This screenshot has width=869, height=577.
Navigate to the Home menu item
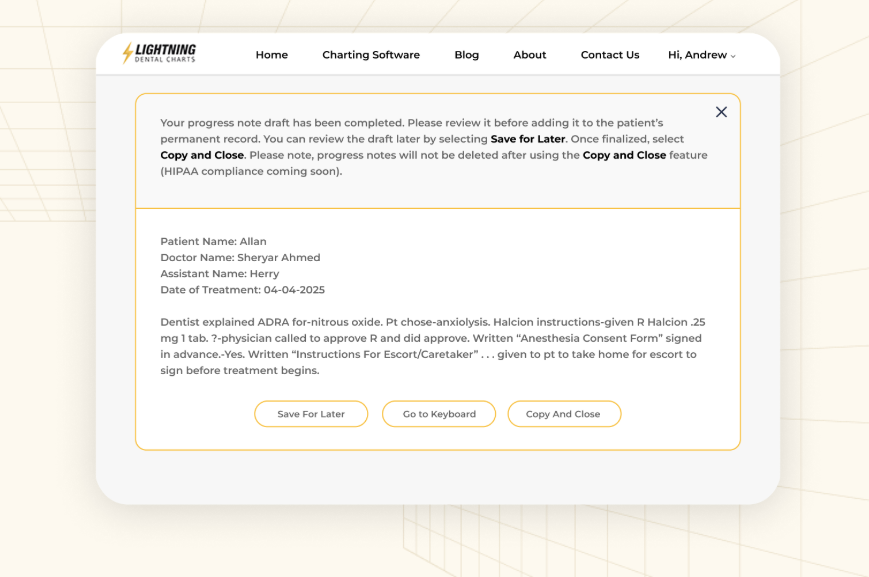coord(271,55)
